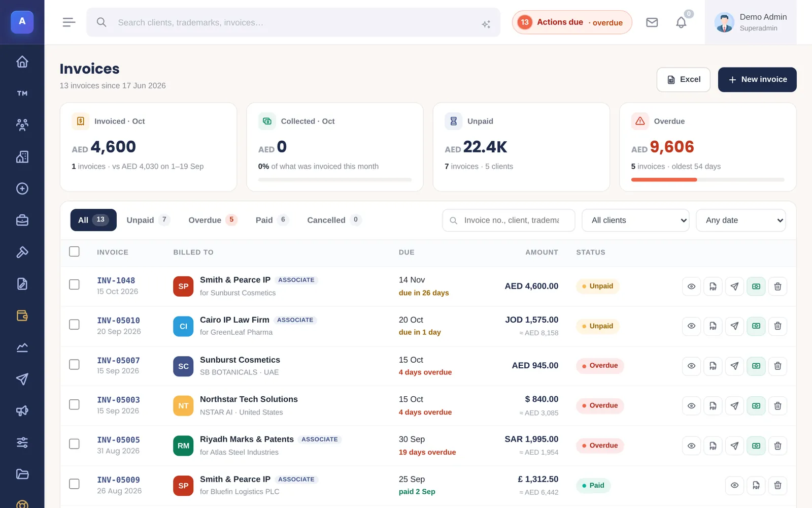812x508 pixels.
Task: Click the app logo A icon
Action: pyautogui.click(x=22, y=22)
